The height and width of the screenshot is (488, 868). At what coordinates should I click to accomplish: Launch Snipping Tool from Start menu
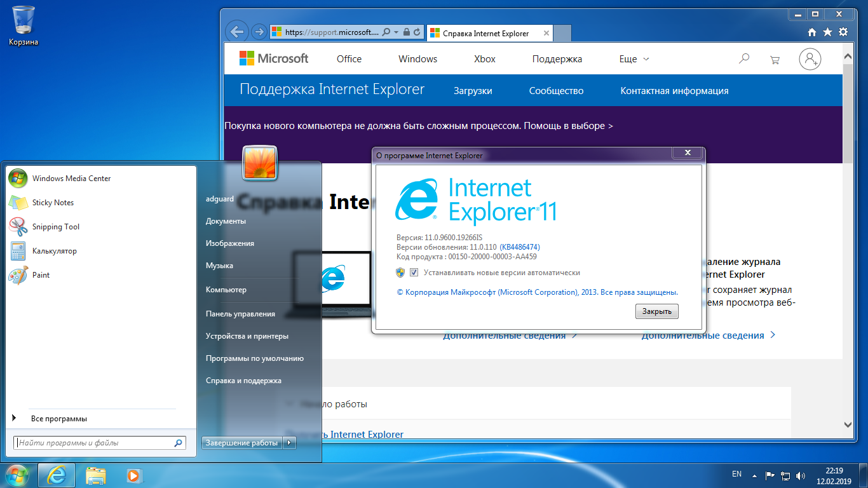[99, 227]
